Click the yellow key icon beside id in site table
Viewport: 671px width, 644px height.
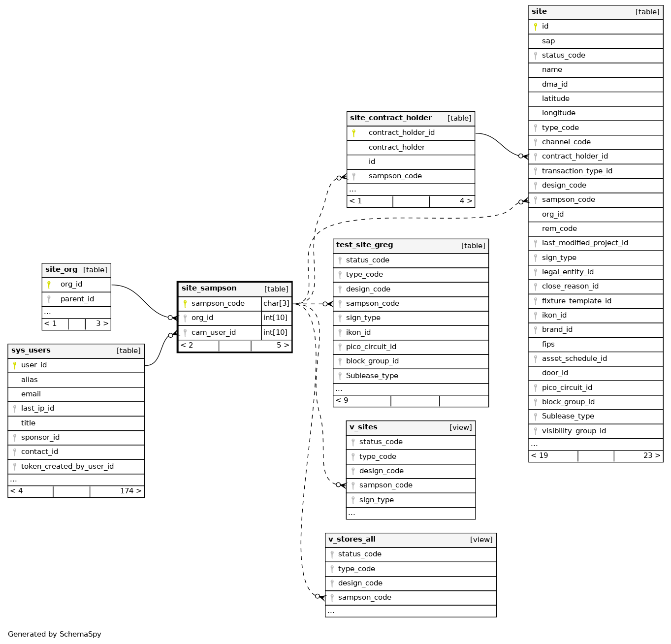536,27
